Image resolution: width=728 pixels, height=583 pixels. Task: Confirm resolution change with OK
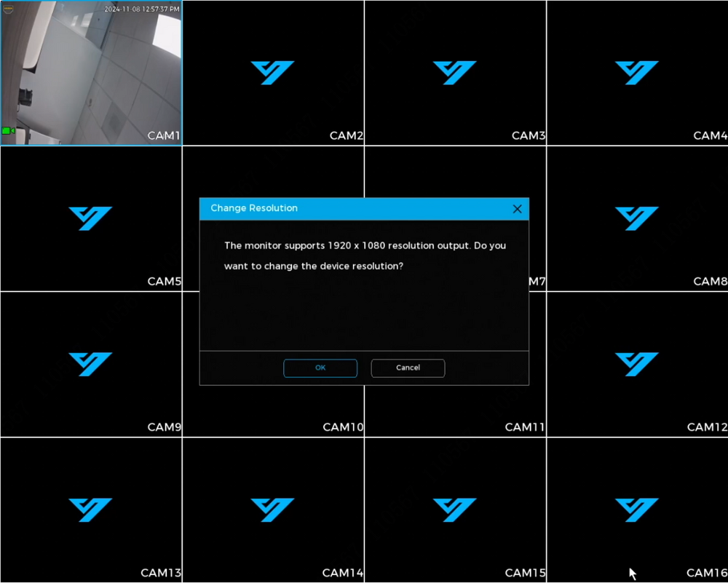tap(320, 368)
